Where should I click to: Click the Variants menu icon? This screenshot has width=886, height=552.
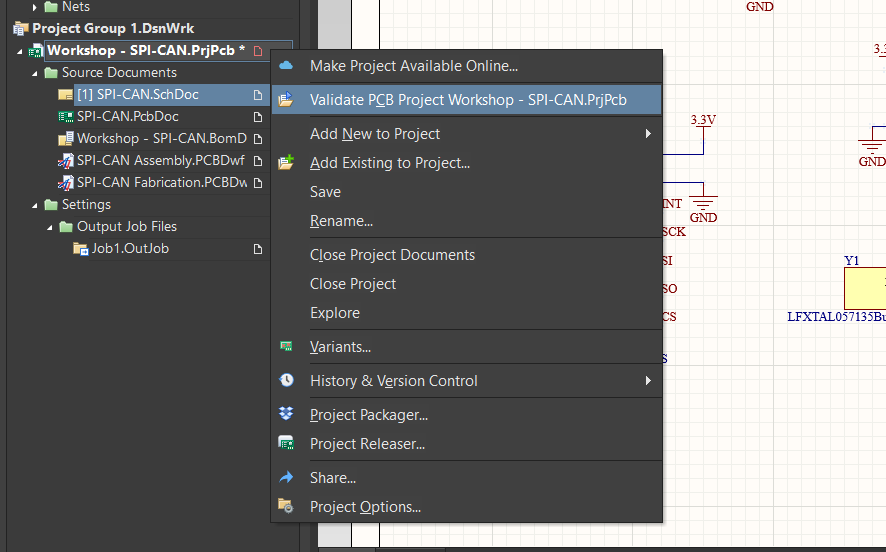pyautogui.click(x=286, y=346)
